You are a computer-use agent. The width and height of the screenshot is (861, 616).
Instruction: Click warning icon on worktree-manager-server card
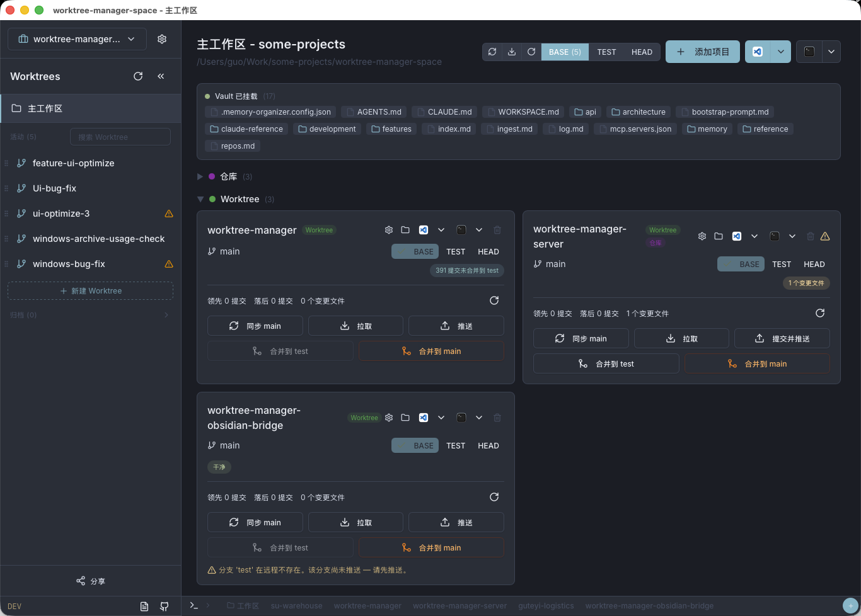click(x=825, y=236)
